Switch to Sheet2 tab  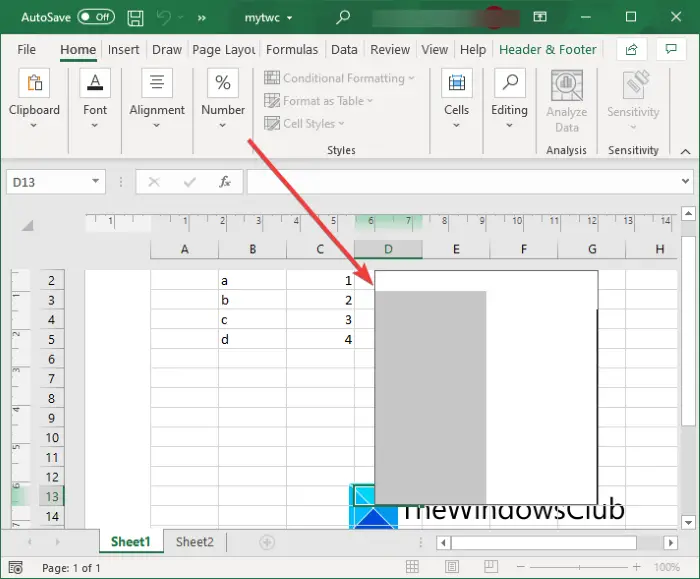(195, 542)
